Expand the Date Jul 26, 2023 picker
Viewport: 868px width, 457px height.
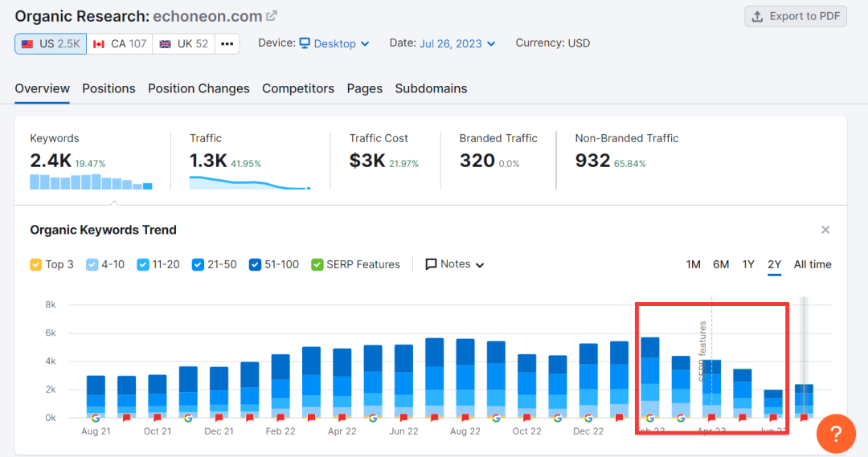457,43
